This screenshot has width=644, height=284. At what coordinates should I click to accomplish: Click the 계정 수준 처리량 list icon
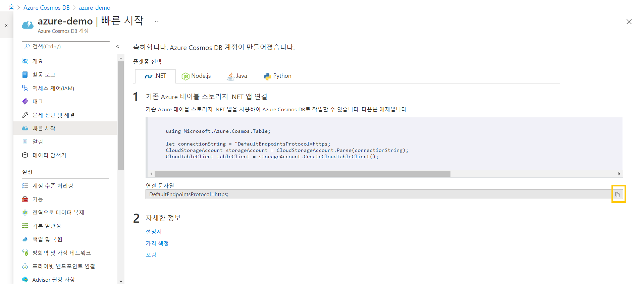click(25, 185)
